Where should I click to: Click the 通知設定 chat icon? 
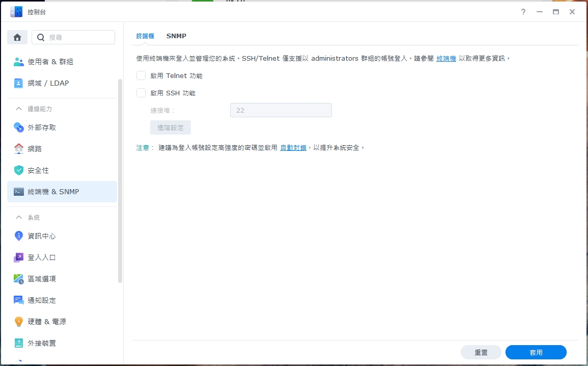pyautogui.click(x=18, y=300)
